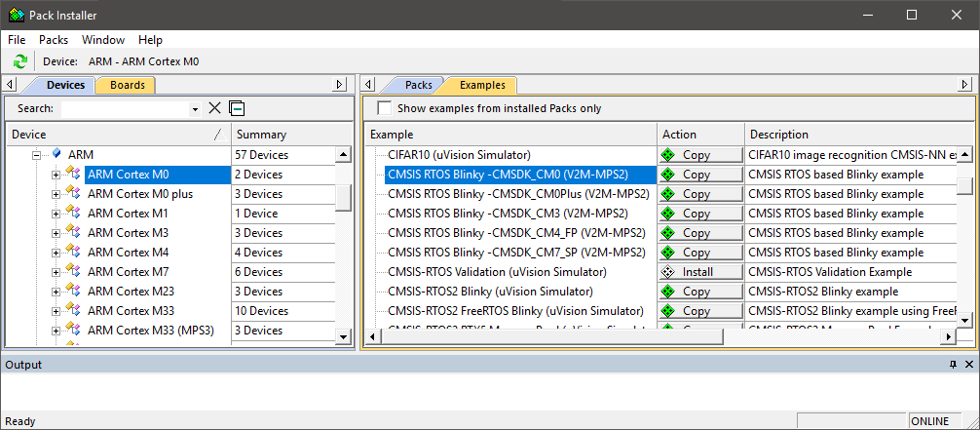Expand the ARM Cortex M33 (MPS3) node
Image resolution: width=980 pixels, height=430 pixels.
[x=57, y=330]
